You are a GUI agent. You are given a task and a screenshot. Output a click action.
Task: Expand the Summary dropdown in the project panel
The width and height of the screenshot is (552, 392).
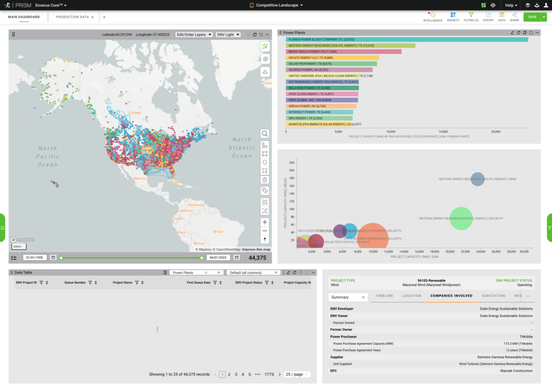(x=348, y=297)
